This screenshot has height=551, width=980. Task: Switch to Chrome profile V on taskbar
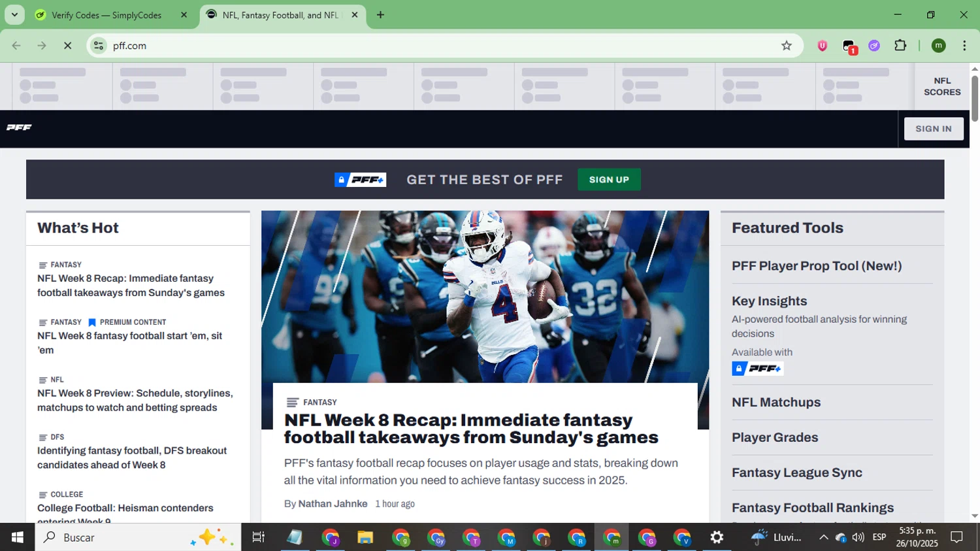click(681, 537)
